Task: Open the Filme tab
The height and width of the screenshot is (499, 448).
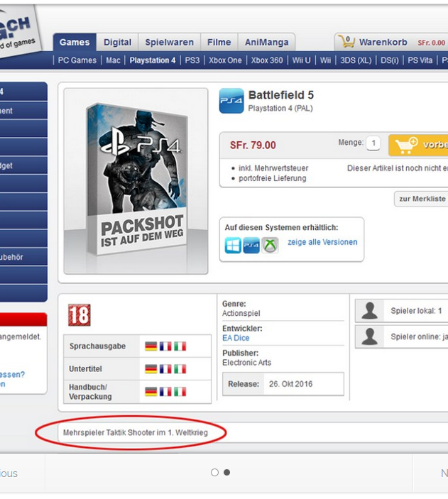Action: coord(219,43)
